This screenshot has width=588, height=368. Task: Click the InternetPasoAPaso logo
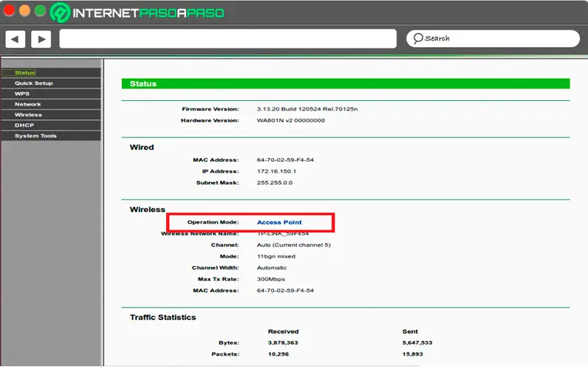(x=137, y=13)
